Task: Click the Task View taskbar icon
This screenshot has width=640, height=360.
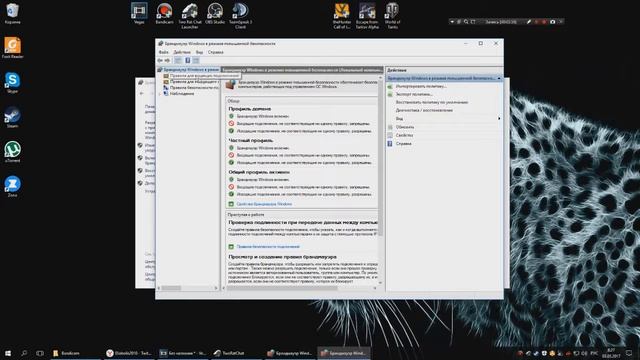Action: [40, 353]
